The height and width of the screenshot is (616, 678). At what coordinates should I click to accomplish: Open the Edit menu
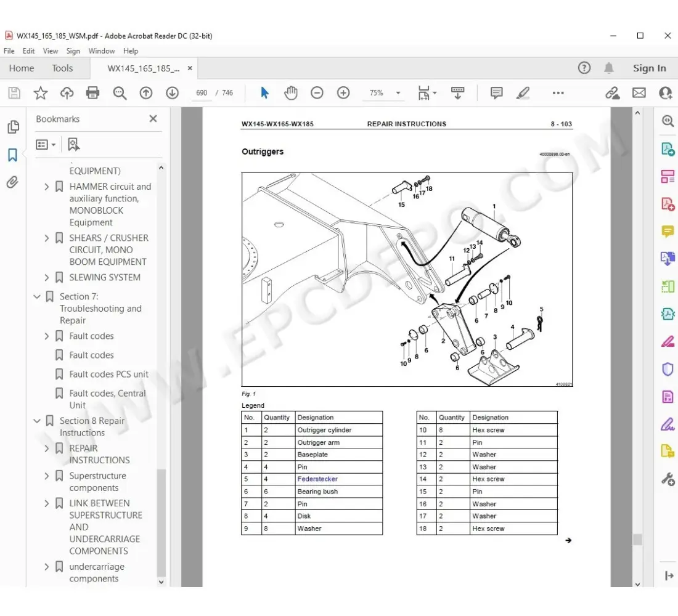coord(28,51)
